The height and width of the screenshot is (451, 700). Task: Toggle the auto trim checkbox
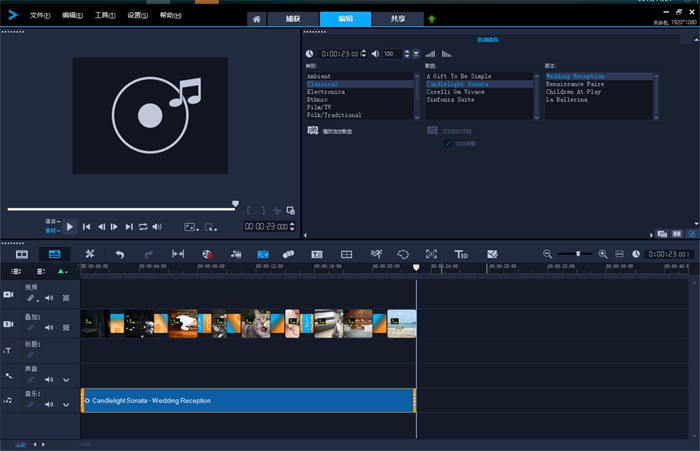pyautogui.click(x=447, y=144)
